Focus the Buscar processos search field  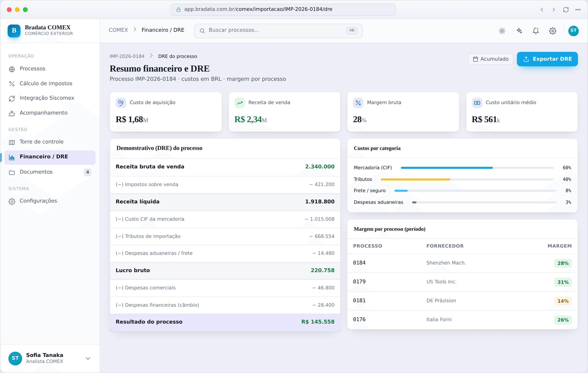point(278,31)
